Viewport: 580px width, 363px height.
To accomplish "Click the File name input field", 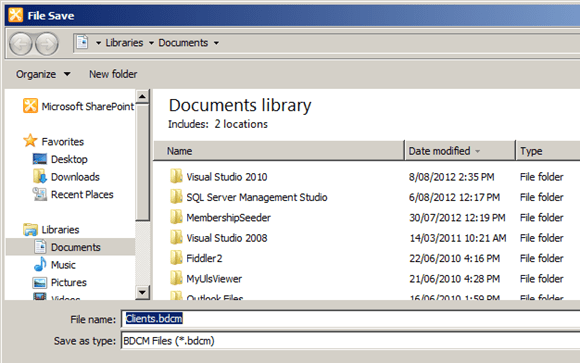I will pyautogui.click(x=351, y=319).
